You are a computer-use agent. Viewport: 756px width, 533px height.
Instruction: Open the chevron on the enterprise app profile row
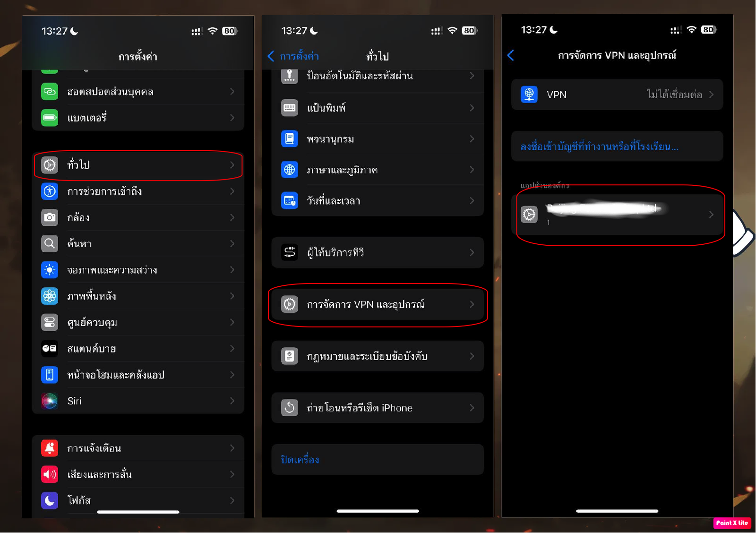(711, 215)
